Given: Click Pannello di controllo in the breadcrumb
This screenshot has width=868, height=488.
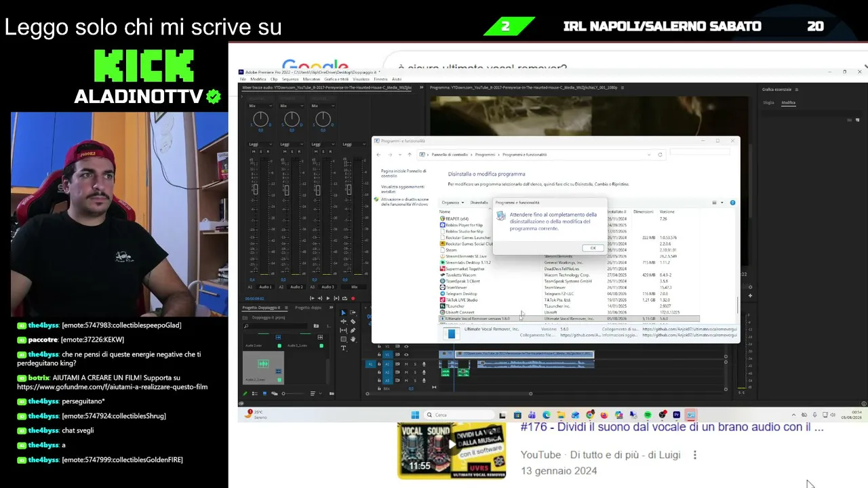Looking at the screenshot, I should [x=450, y=155].
